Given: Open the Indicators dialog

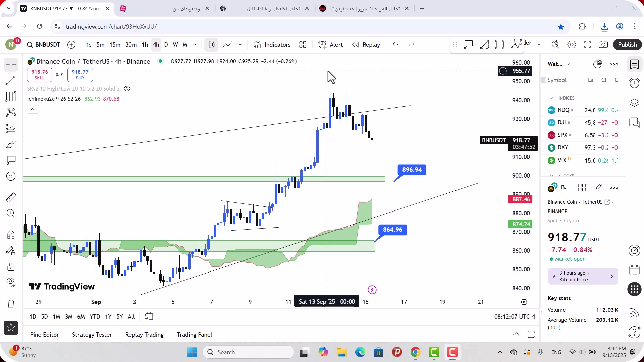Looking at the screenshot, I should [272, 45].
